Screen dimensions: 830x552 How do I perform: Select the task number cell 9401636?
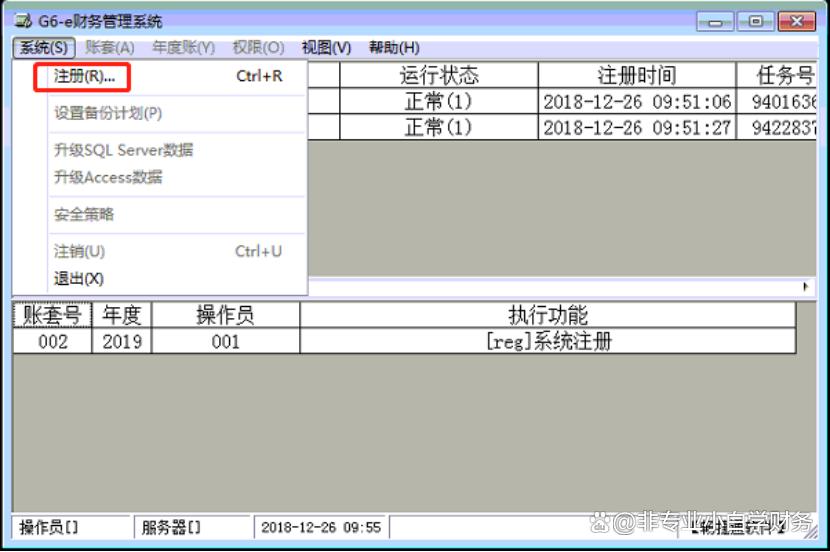[x=777, y=101]
